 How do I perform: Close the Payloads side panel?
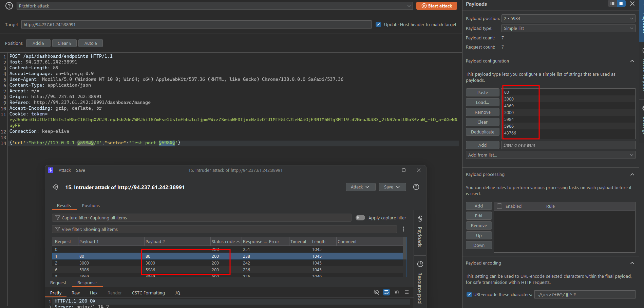(x=632, y=4)
